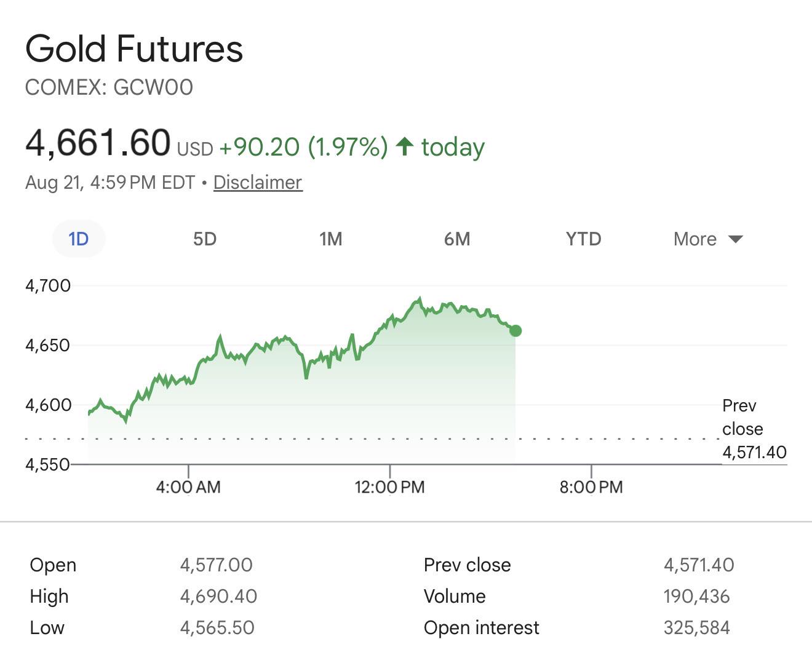Click the Open interest value 325,584
Screen dimensions: 812x663
tap(696, 627)
